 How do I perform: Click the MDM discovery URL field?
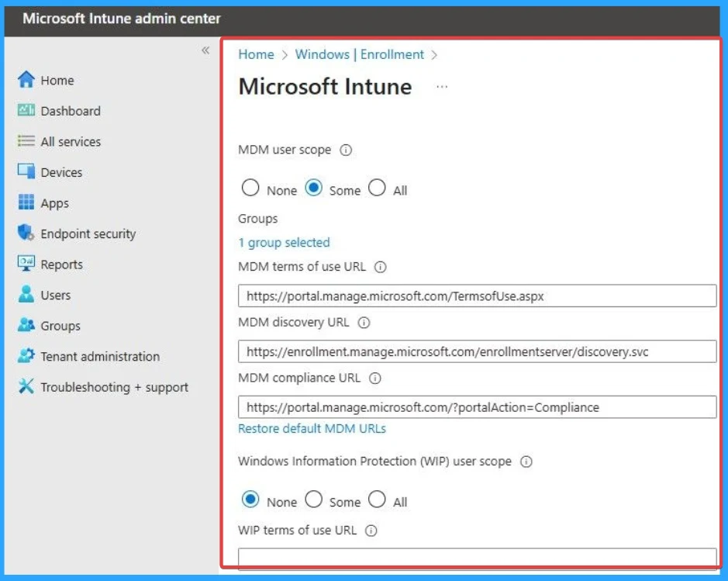click(478, 351)
